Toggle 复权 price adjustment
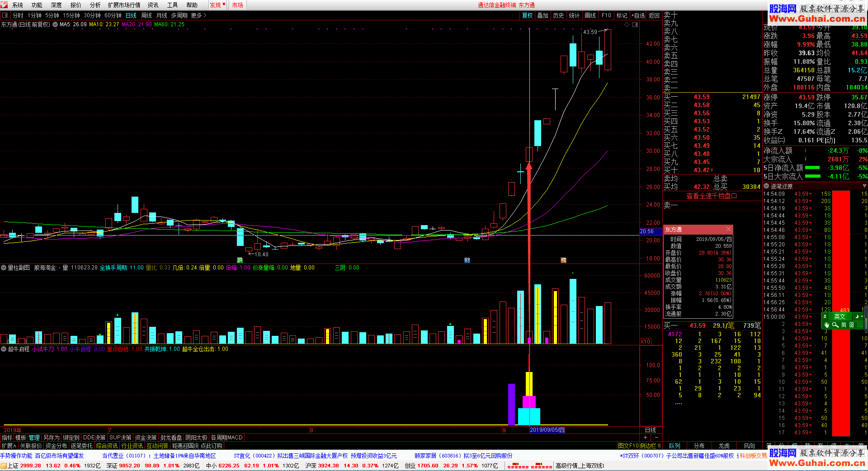Image resolution: width=868 pixels, height=471 pixels. tap(528, 15)
